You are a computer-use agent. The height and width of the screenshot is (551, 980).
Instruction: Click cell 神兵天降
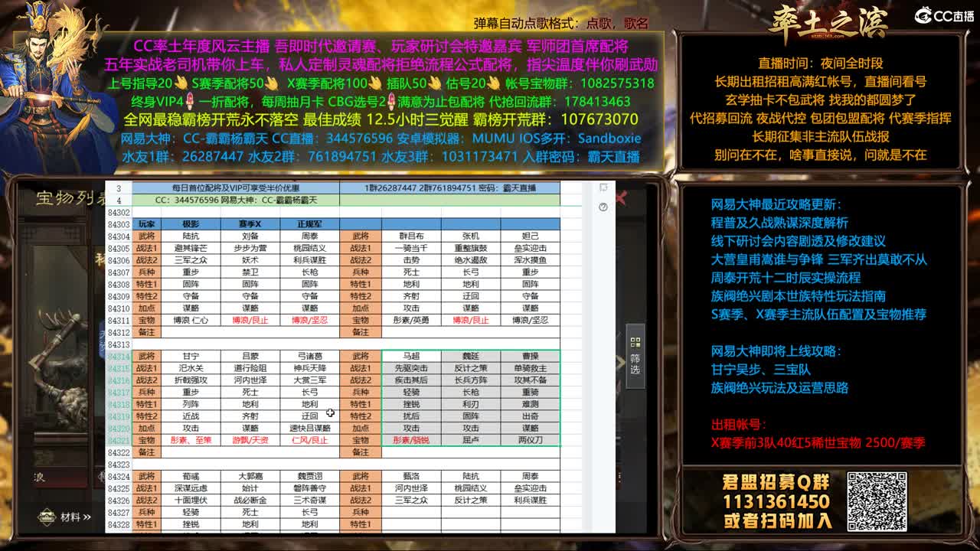click(x=309, y=368)
